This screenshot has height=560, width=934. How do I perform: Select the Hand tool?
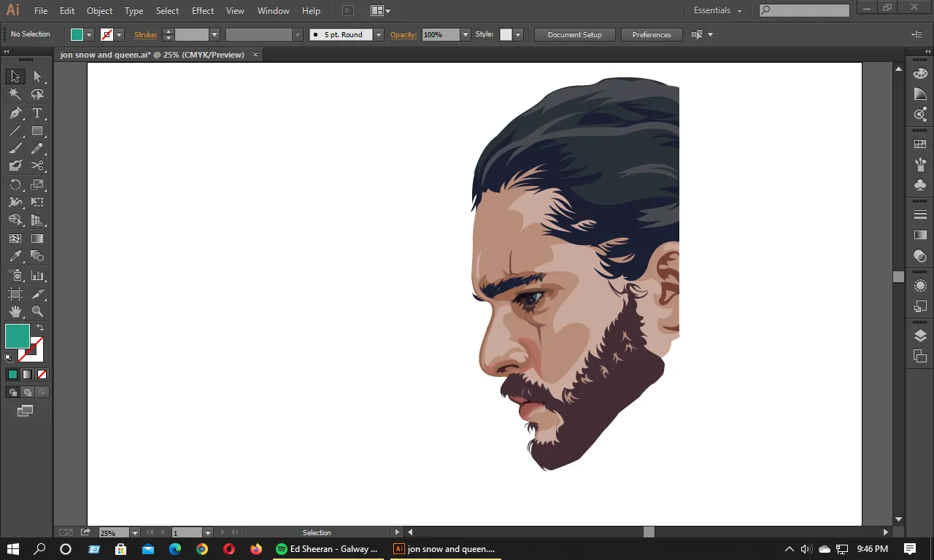tap(15, 311)
